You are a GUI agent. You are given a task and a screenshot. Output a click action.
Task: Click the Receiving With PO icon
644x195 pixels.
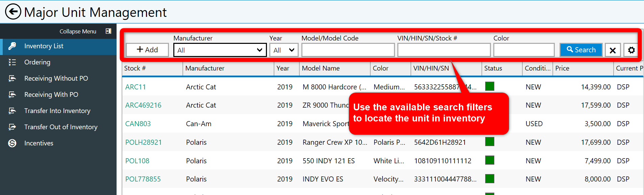coord(12,94)
